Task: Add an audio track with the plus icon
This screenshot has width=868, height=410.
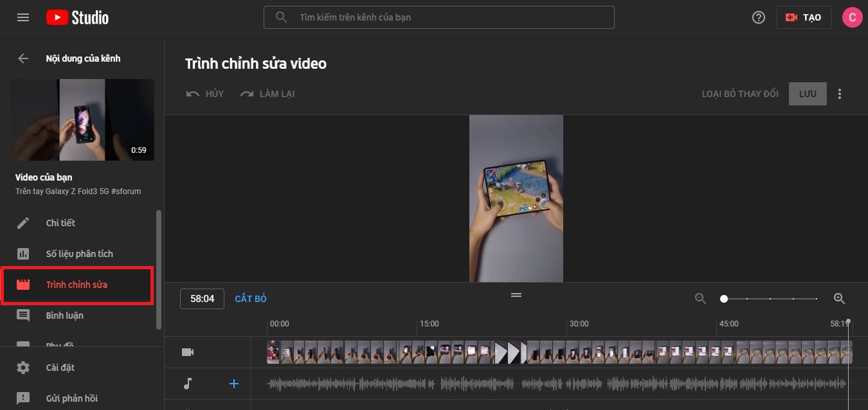Action: [x=234, y=384]
